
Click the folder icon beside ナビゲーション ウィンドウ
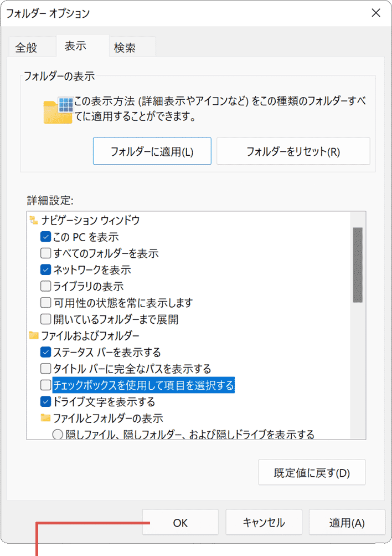(x=35, y=220)
